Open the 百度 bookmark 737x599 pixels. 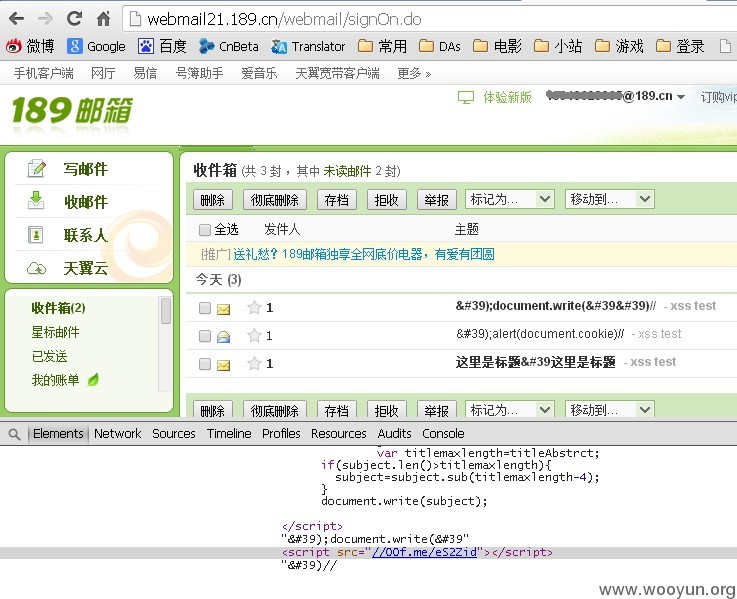click(x=163, y=46)
